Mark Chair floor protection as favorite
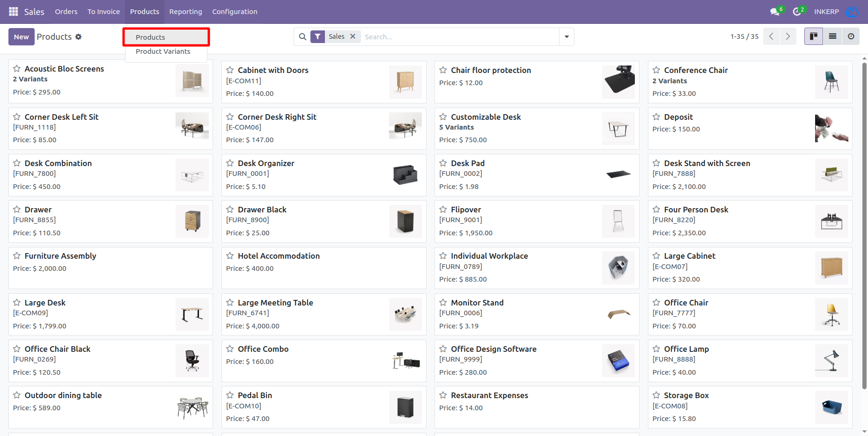The image size is (868, 436). tap(443, 70)
